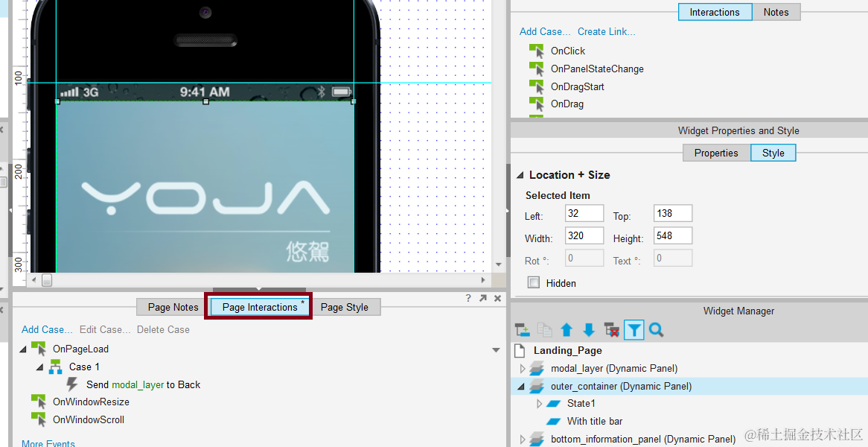Click the blue Move Down arrow in Widget Manager
868x447 pixels.
pyautogui.click(x=588, y=330)
